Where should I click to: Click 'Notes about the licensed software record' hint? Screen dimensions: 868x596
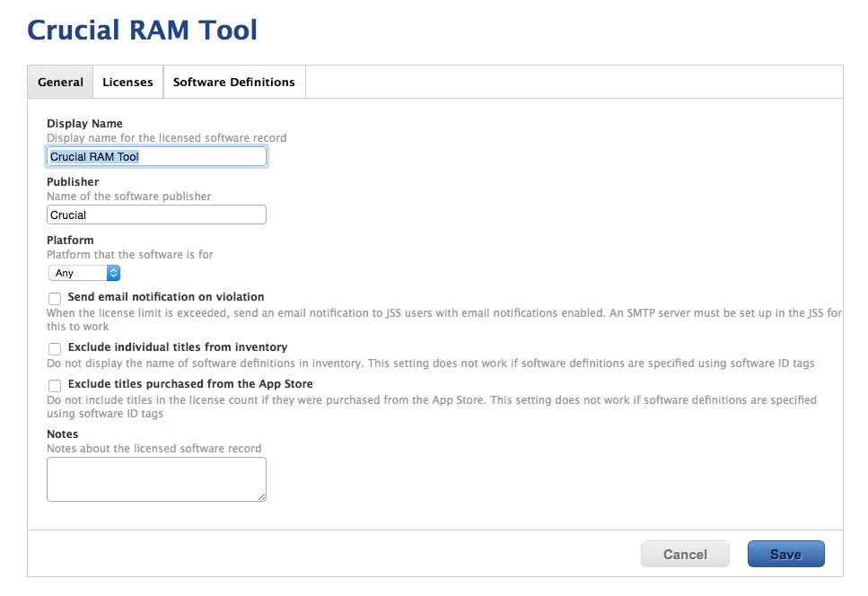(x=153, y=448)
